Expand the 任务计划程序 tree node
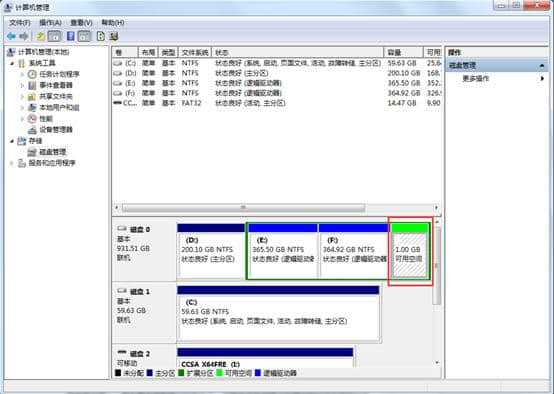This screenshot has height=394, width=554. tap(22, 74)
